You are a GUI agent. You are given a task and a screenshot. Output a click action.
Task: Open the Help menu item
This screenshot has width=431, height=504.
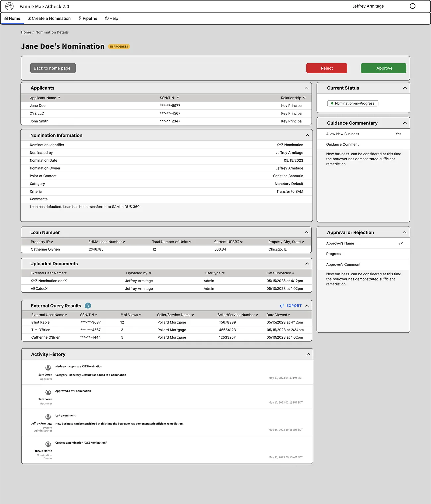(112, 19)
